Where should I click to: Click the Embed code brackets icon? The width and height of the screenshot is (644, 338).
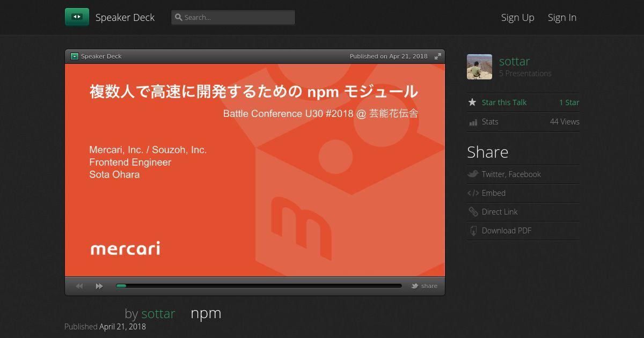(473, 193)
